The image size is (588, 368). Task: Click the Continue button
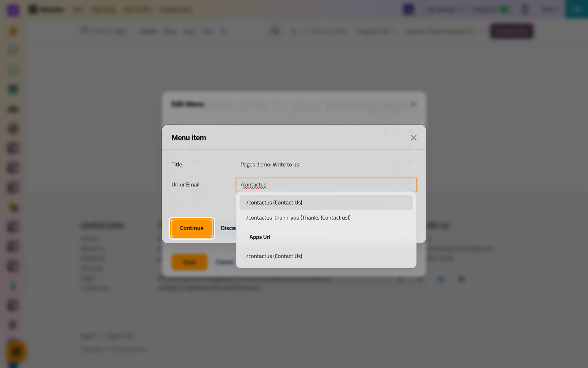[x=192, y=228]
